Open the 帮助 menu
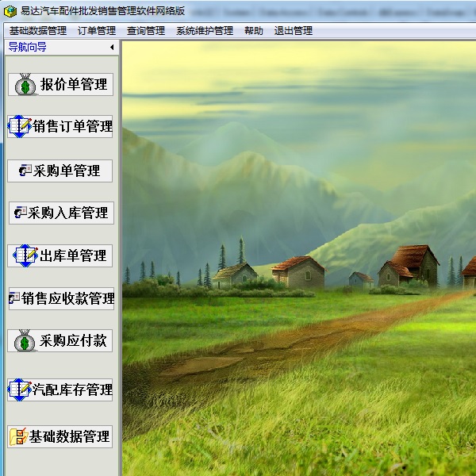The width and height of the screenshot is (476, 476). point(254,31)
